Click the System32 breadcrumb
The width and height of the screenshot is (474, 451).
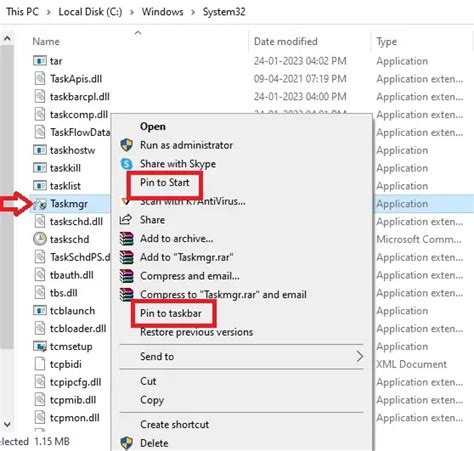[x=224, y=12]
